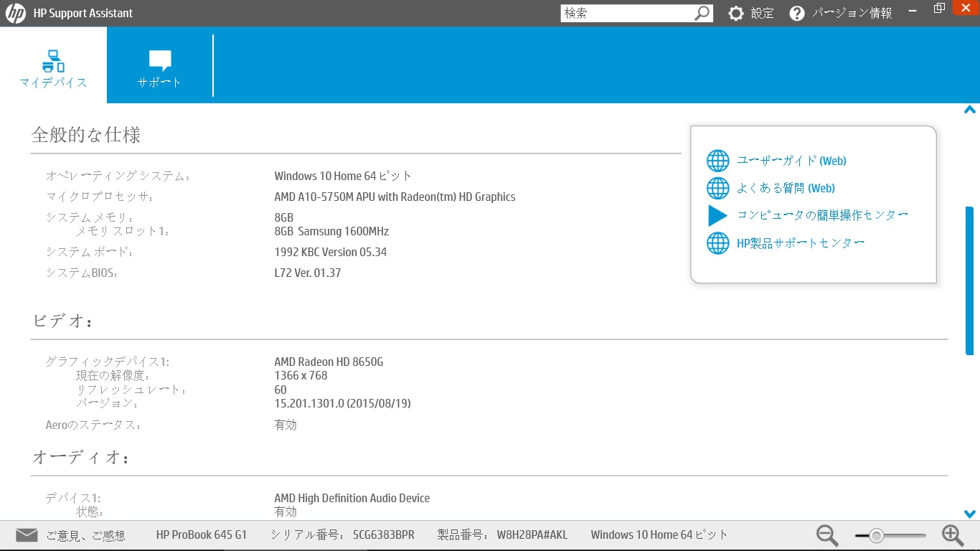Open the ユーザーガイド (Web) link

[x=791, y=161]
